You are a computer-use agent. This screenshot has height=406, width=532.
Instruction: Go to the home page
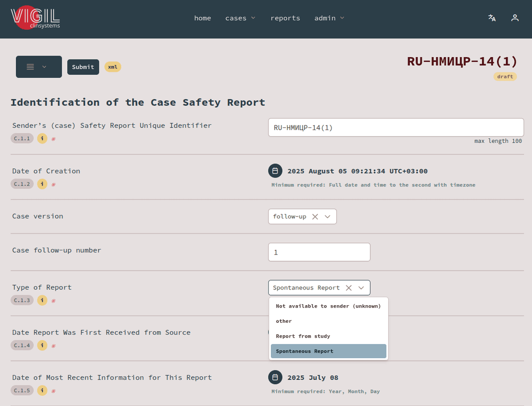tap(202, 18)
